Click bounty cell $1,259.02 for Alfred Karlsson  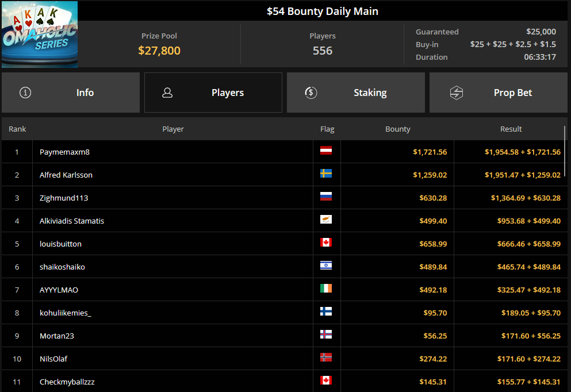[430, 175]
